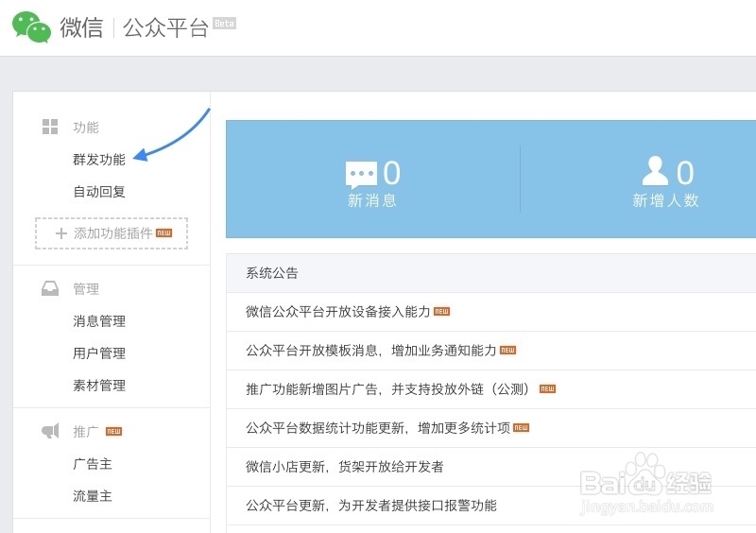
Task: Click the green WeChat logo icon
Action: [31, 27]
